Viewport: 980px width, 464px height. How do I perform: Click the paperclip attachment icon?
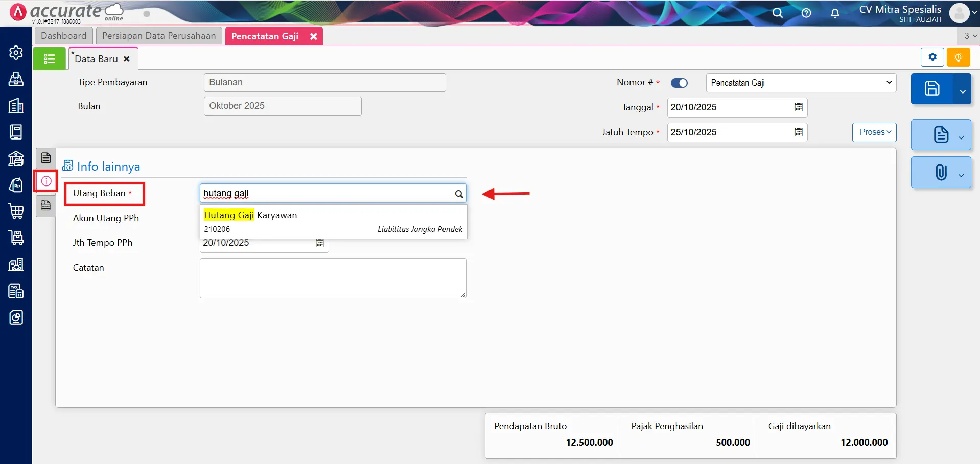[941, 173]
